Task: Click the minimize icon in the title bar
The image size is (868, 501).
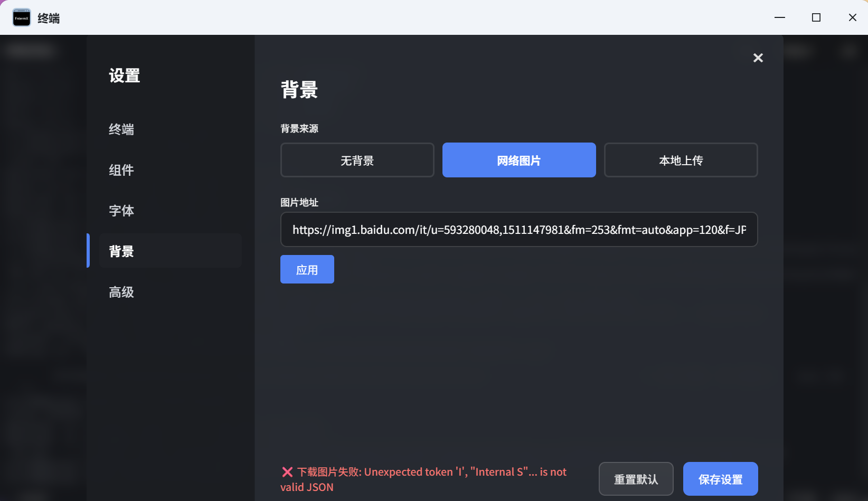Action: pos(779,17)
